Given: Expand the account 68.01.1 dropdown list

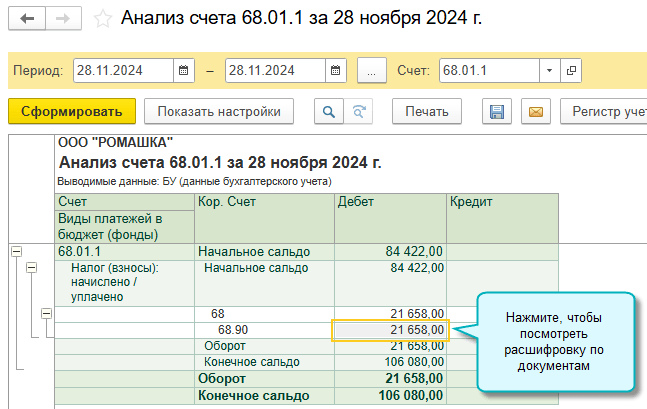Looking at the screenshot, I should (549, 71).
